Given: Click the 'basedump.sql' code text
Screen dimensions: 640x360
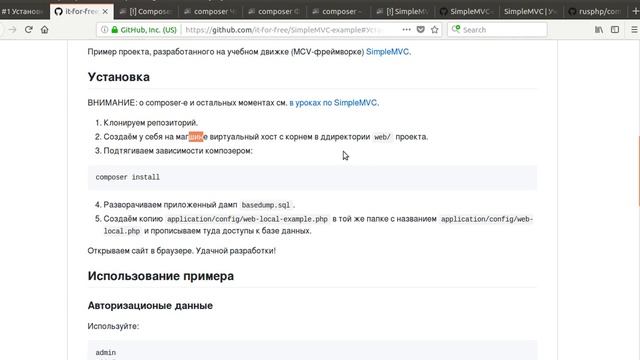Looking at the screenshot, I should click(x=266, y=205).
